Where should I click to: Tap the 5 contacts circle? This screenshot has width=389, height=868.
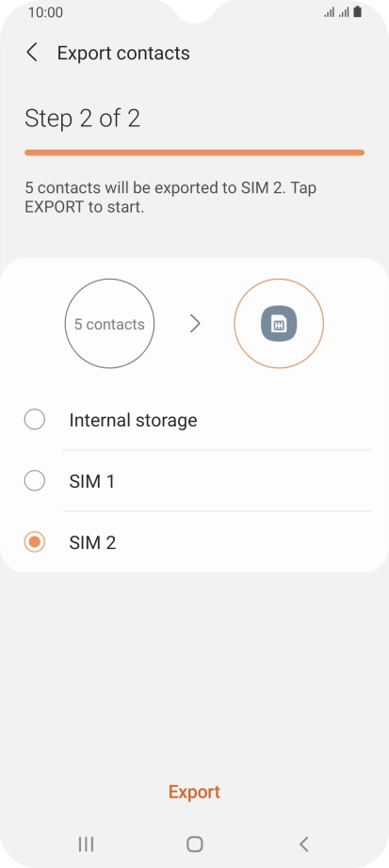tap(109, 324)
